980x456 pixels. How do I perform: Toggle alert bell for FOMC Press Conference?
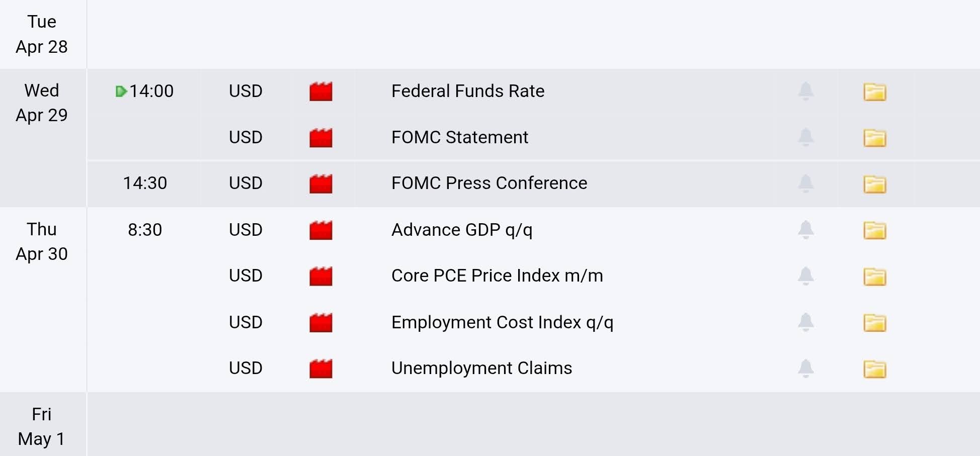click(805, 183)
